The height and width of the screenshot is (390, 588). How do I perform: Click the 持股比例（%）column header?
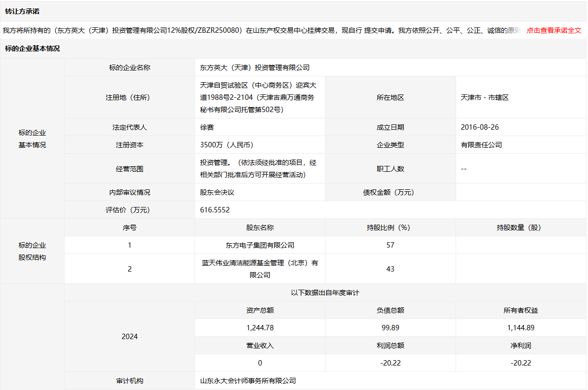click(x=390, y=228)
